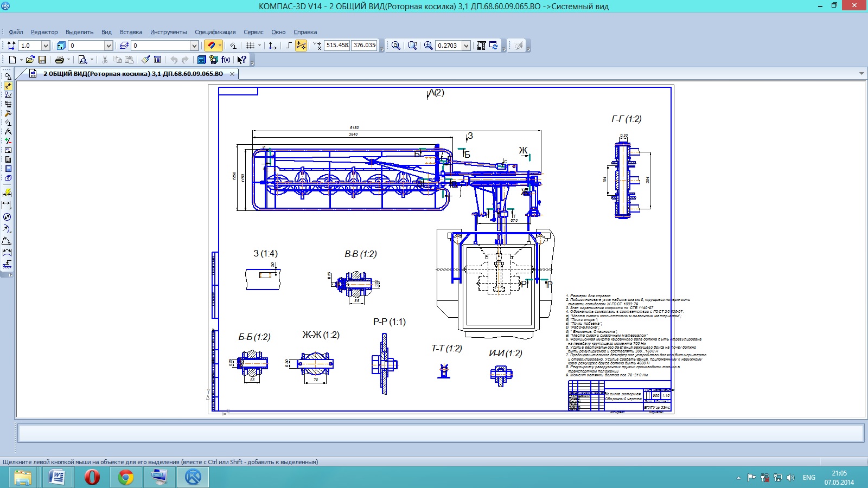This screenshot has width=868, height=488.
Task: Toggle the highlighted Parametric mode button
Action: [x=301, y=46]
